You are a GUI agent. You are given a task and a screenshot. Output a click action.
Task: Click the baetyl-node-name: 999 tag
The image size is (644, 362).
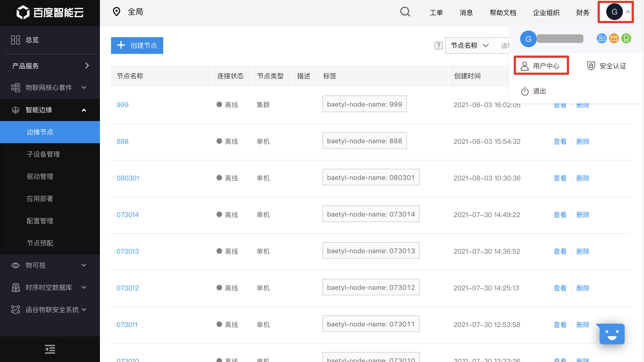click(x=364, y=104)
